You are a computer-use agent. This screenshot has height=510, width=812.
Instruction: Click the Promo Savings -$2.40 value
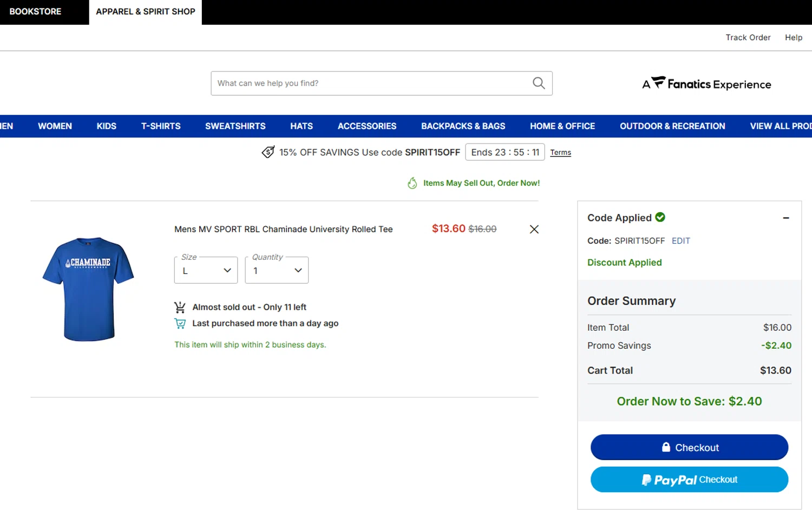pyautogui.click(x=776, y=345)
